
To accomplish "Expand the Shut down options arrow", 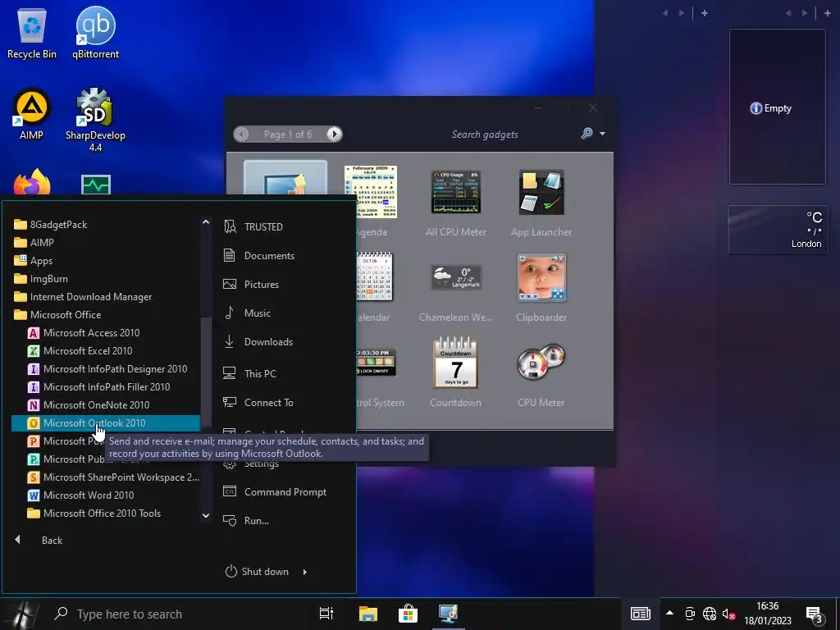I will [305, 572].
